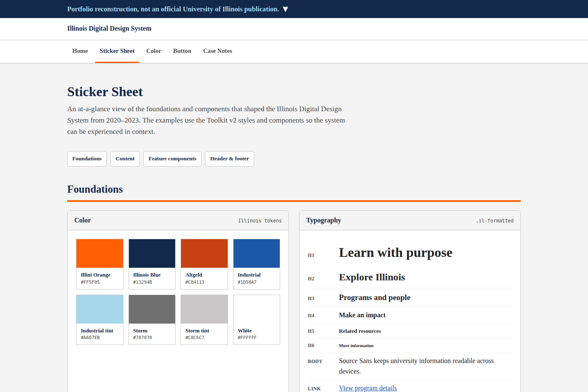Click the Color panel title

click(x=83, y=220)
